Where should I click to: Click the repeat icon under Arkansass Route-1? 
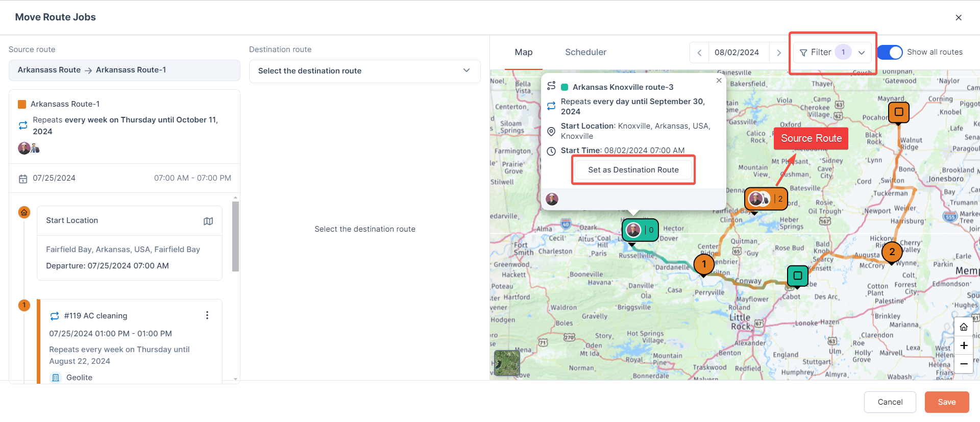tap(23, 125)
